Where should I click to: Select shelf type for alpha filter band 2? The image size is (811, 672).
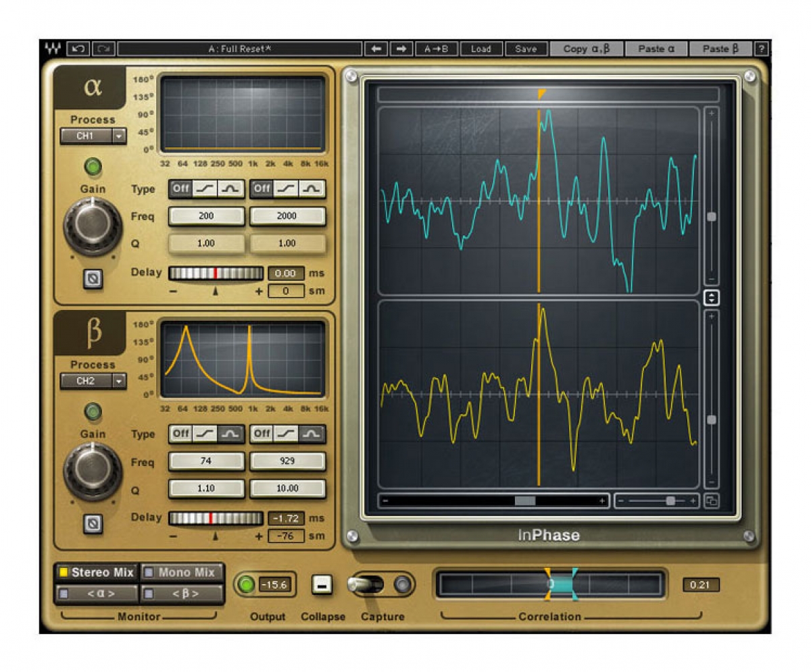point(287,189)
